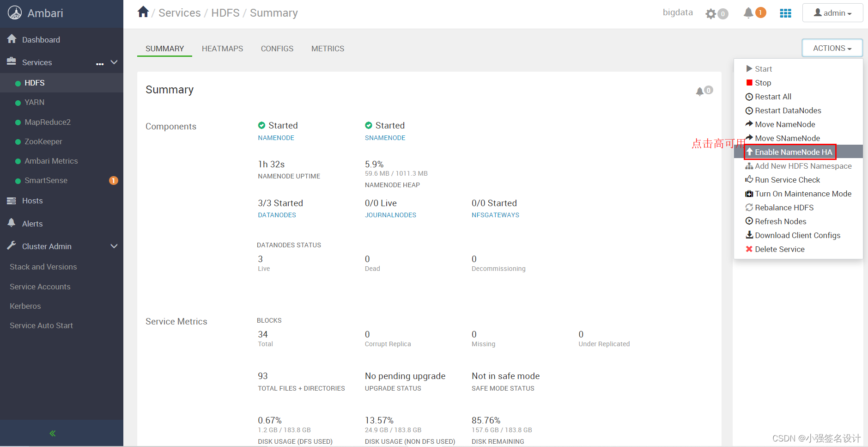The width and height of the screenshot is (868, 447).
Task: Click the 'Not in safe mode' status
Action: point(505,376)
